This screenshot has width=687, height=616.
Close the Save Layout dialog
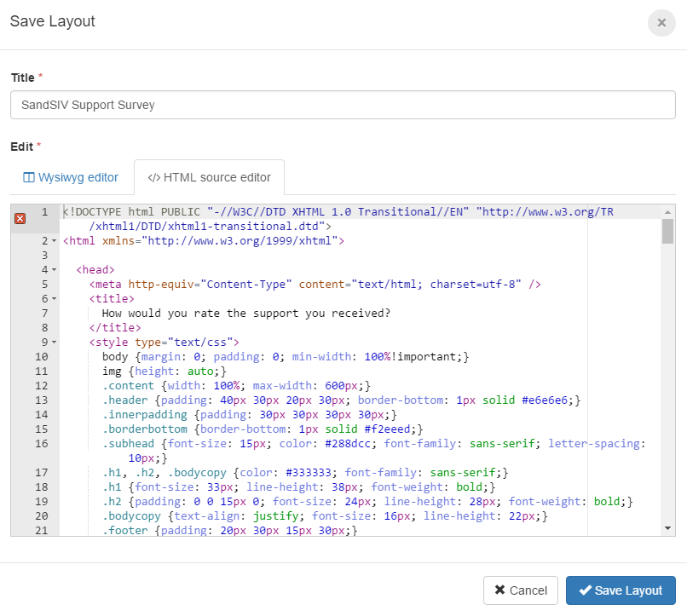(661, 23)
